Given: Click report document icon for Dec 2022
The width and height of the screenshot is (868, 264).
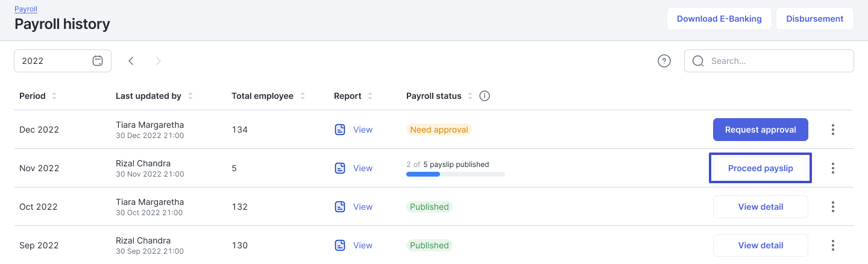Looking at the screenshot, I should coord(340,130).
